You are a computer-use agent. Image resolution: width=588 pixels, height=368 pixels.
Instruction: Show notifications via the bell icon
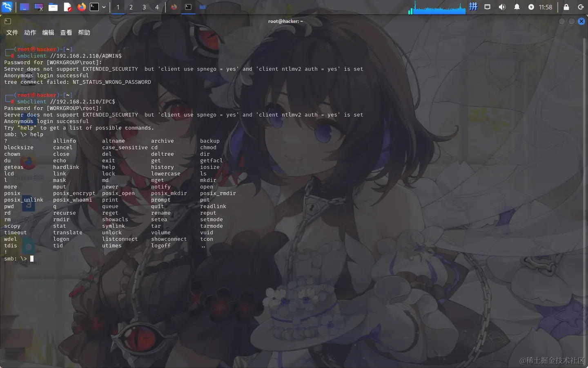pos(517,7)
